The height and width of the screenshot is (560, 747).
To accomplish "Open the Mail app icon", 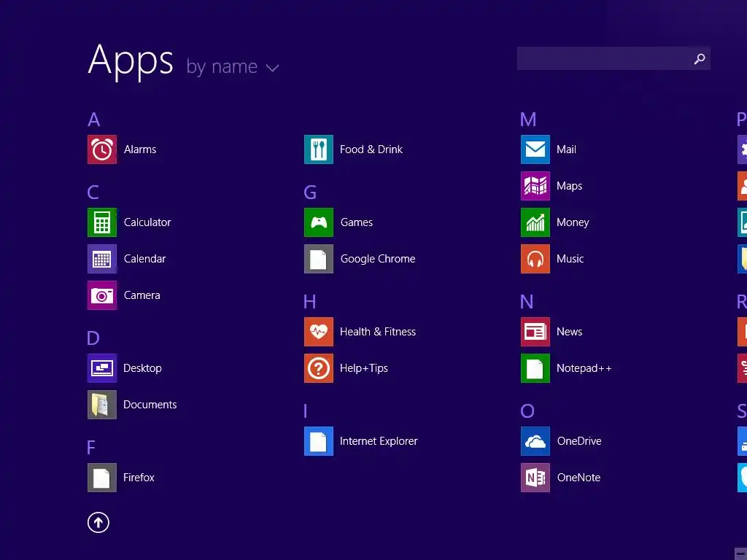I will point(535,149).
